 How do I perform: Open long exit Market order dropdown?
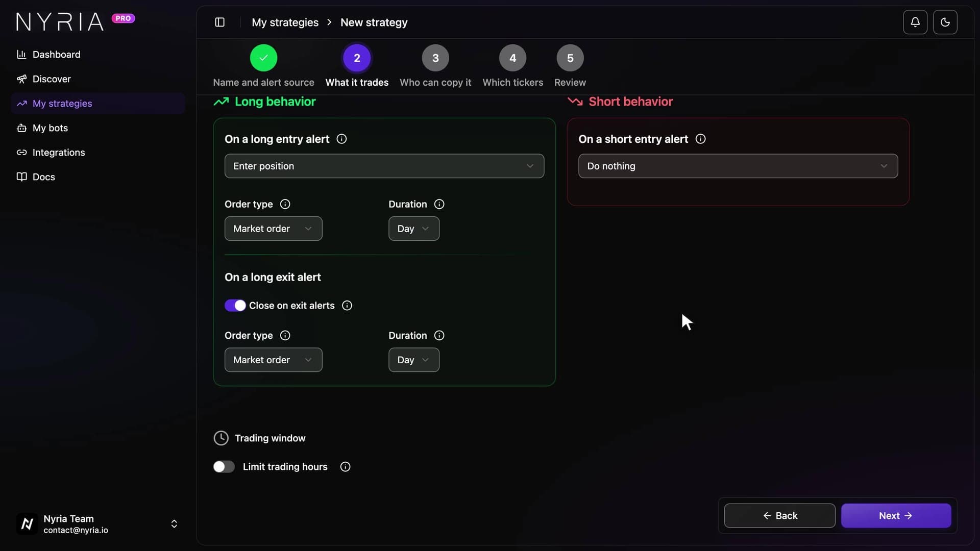pyautogui.click(x=274, y=360)
